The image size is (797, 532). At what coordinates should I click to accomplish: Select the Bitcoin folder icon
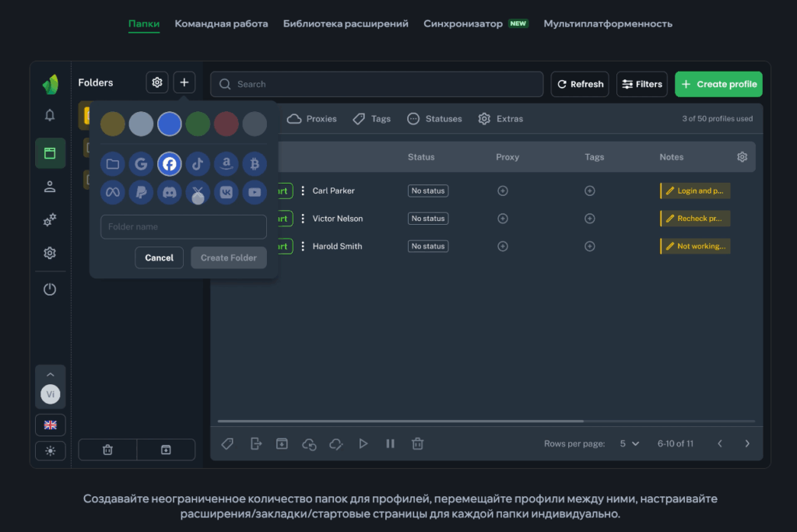tap(255, 164)
